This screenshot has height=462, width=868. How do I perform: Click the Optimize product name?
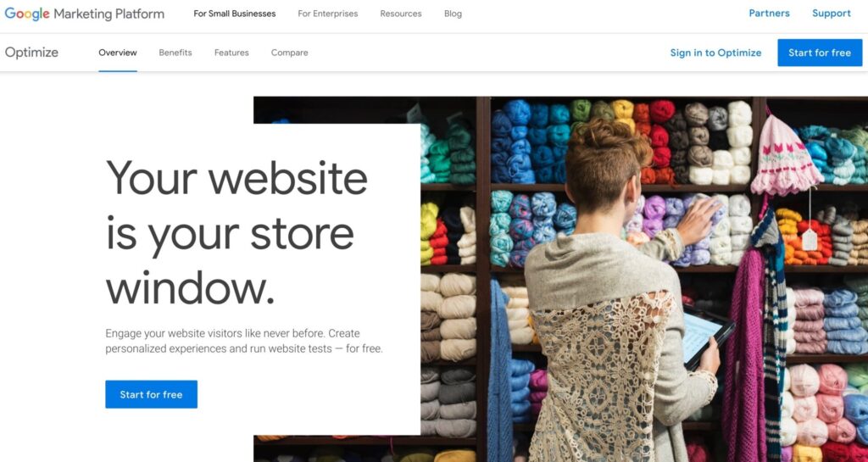31,53
